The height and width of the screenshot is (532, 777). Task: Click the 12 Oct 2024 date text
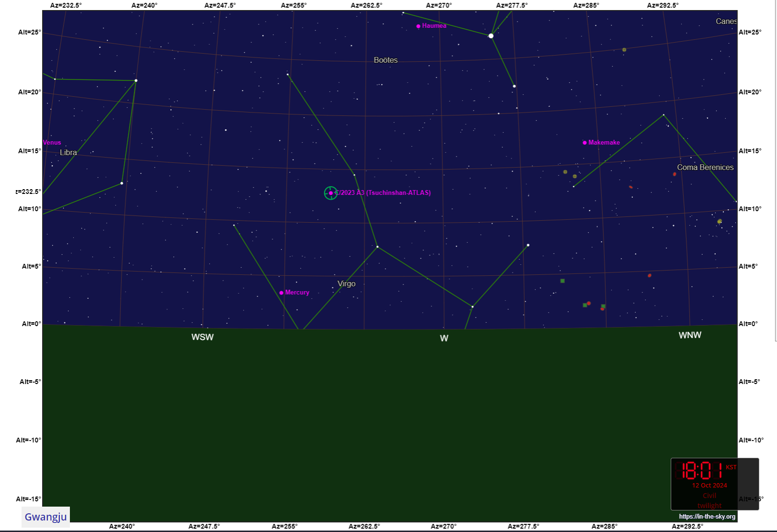[709, 485]
